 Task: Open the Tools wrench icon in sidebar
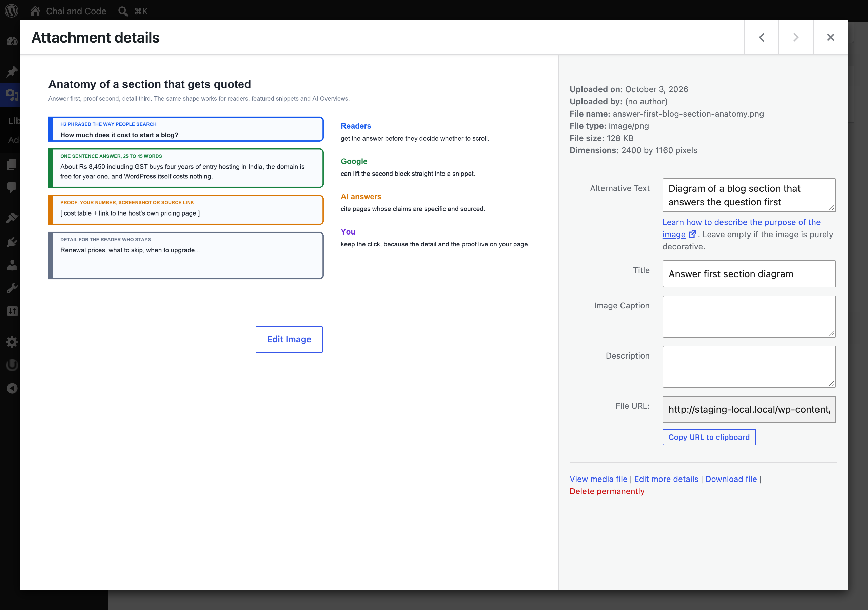[12, 288]
